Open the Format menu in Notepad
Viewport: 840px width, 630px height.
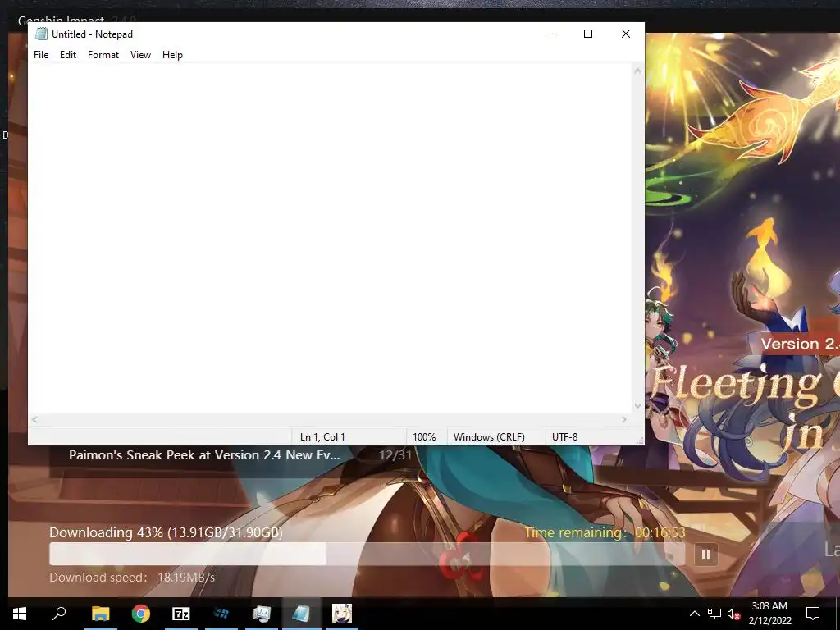103,55
